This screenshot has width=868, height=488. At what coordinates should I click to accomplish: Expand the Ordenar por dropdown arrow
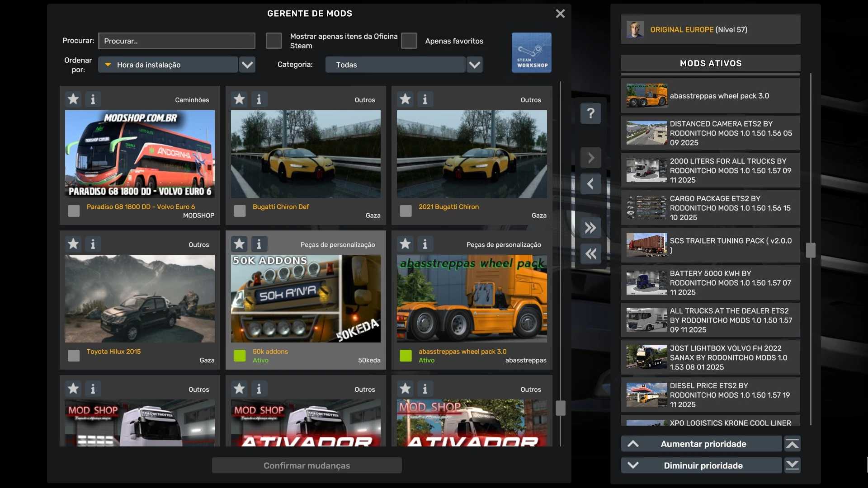point(247,65)
